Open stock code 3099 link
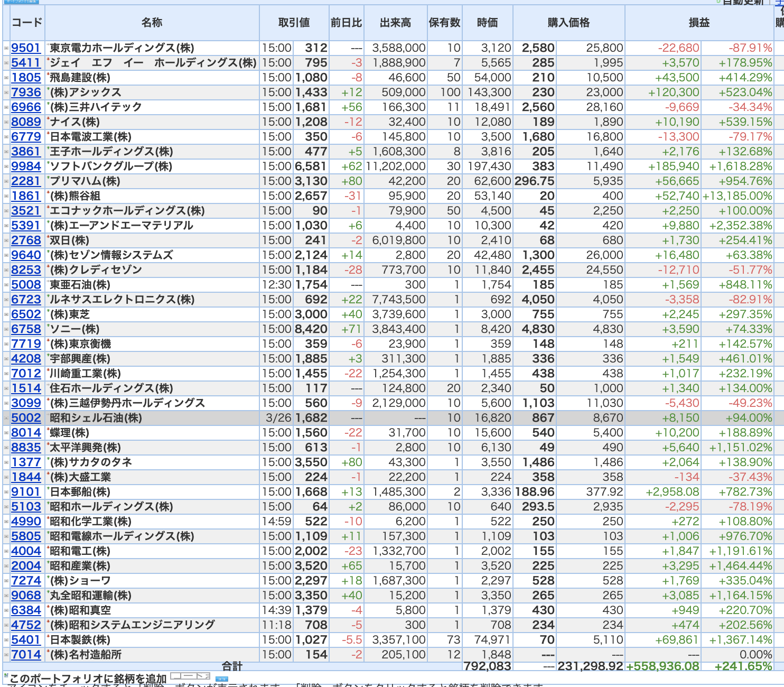The width and height of the screenshot is (784, 687). tap(26, 403)
